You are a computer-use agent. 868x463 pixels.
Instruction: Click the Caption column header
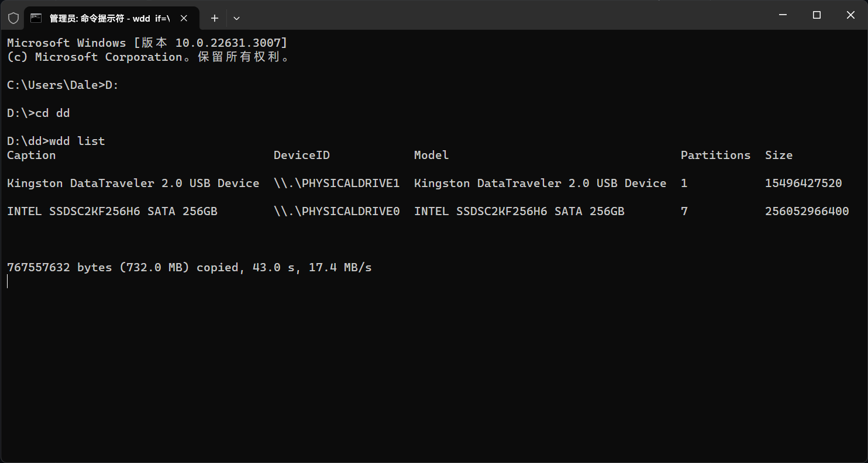[x=32, y=155]
